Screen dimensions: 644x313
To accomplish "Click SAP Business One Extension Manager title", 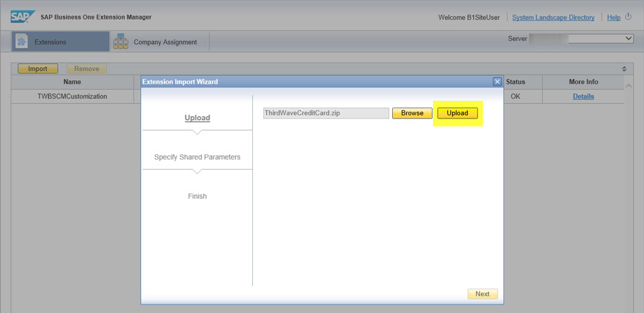I will [x=96, y=17].
